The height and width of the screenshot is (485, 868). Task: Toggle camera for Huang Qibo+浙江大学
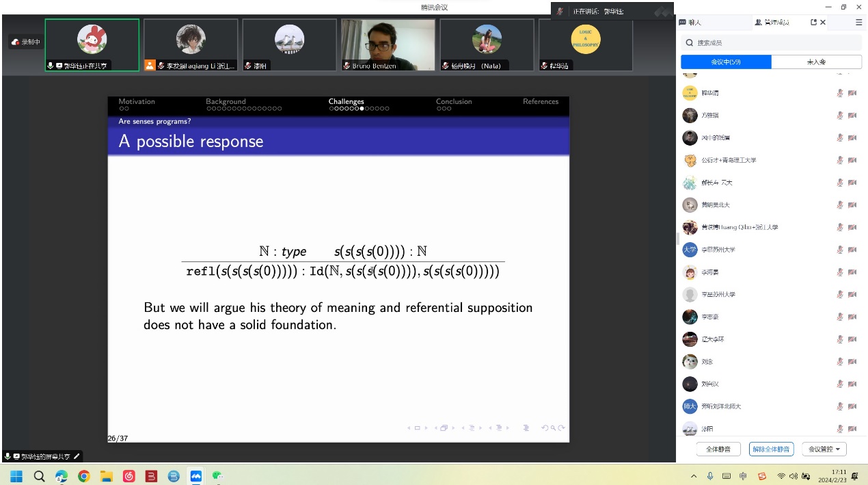(x=852, y=227)
